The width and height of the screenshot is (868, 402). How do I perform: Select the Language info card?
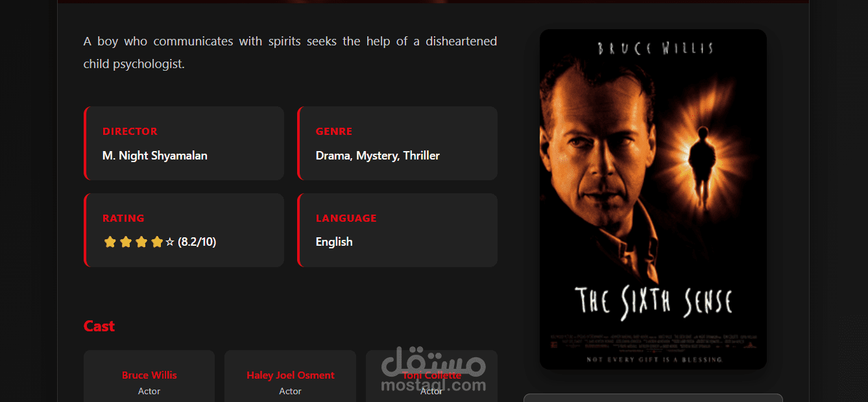point(397,230)
